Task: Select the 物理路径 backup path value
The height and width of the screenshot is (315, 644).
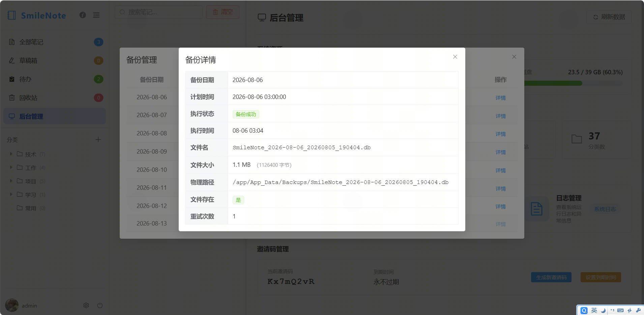Action: pyautogui.click(x=341, y=182)
